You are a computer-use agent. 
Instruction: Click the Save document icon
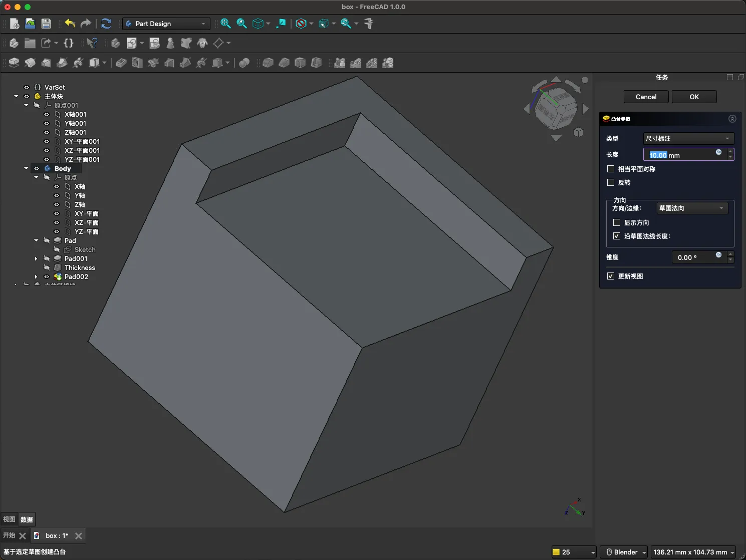pos(46,24)
